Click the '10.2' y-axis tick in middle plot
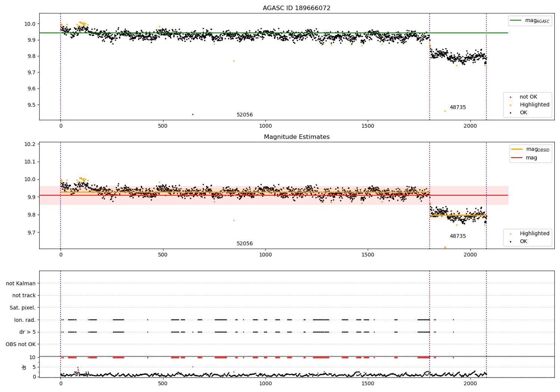 pyautogui.click(x=30, y=144)
